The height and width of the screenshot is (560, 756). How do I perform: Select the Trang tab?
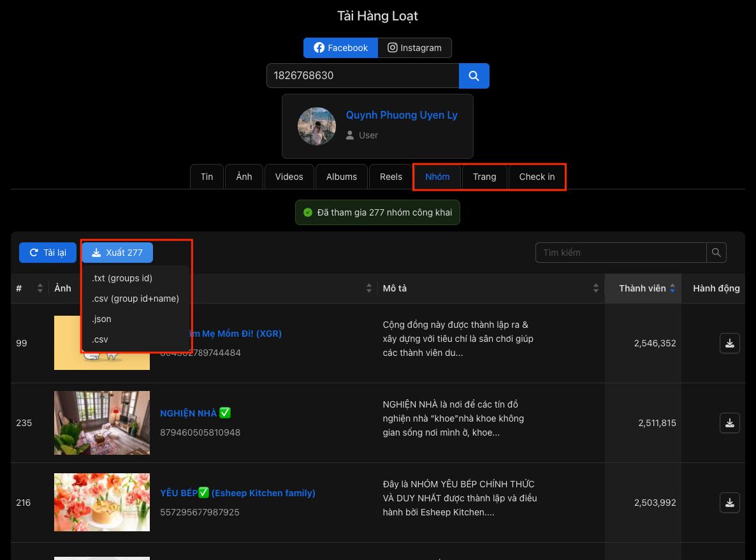(484, 177)
